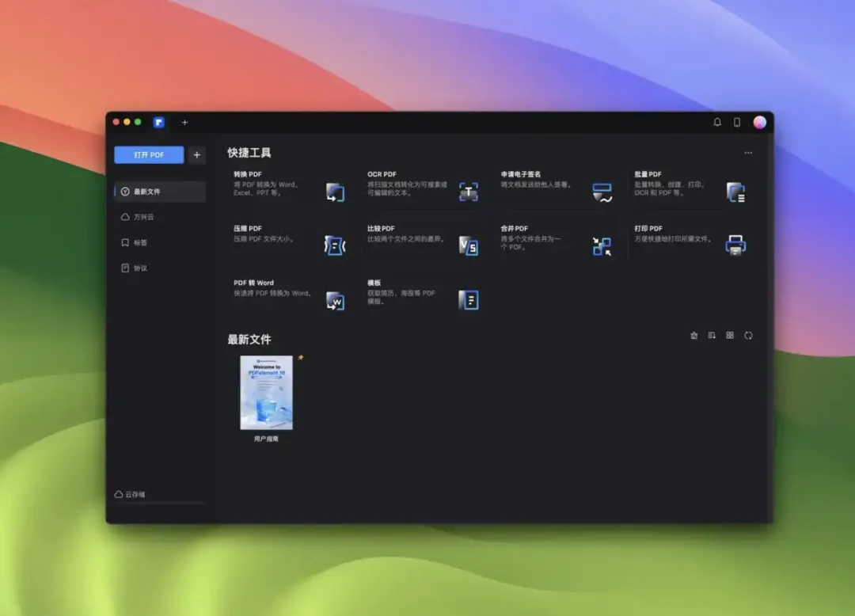Click the 申请电子签名 tool icon
The height and width of the screenshot is (616, 855).
click(602, 192)
